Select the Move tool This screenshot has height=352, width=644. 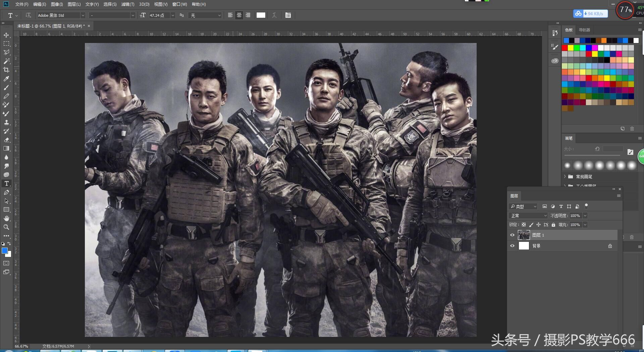pyautogui.click(x=6, y=35)
